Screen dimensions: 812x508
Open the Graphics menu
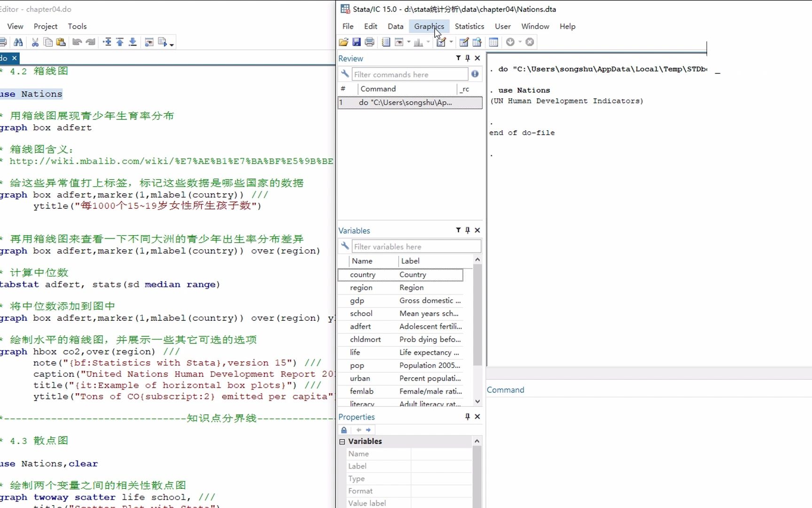429,26
